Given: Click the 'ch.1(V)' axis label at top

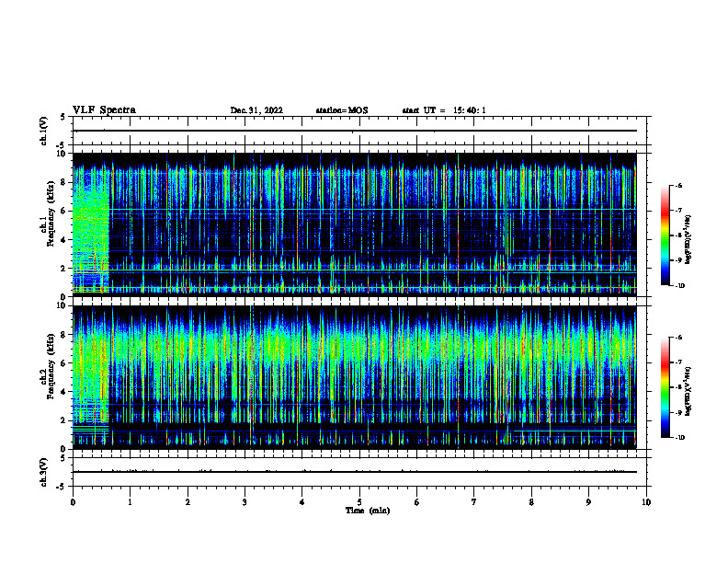Looking at the screenshot, I should (x=44, y=131).
